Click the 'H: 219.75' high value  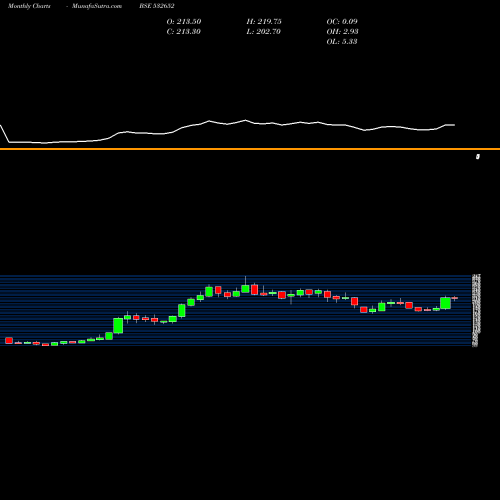click(x=264, y=22)
